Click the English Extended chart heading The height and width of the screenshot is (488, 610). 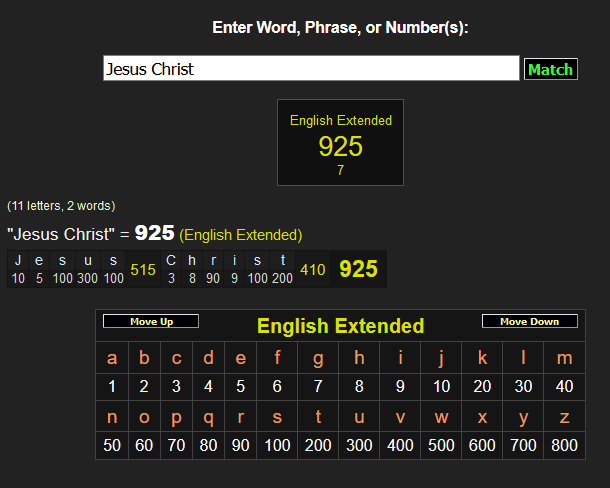pyautogui.click(x=340, y=326)
